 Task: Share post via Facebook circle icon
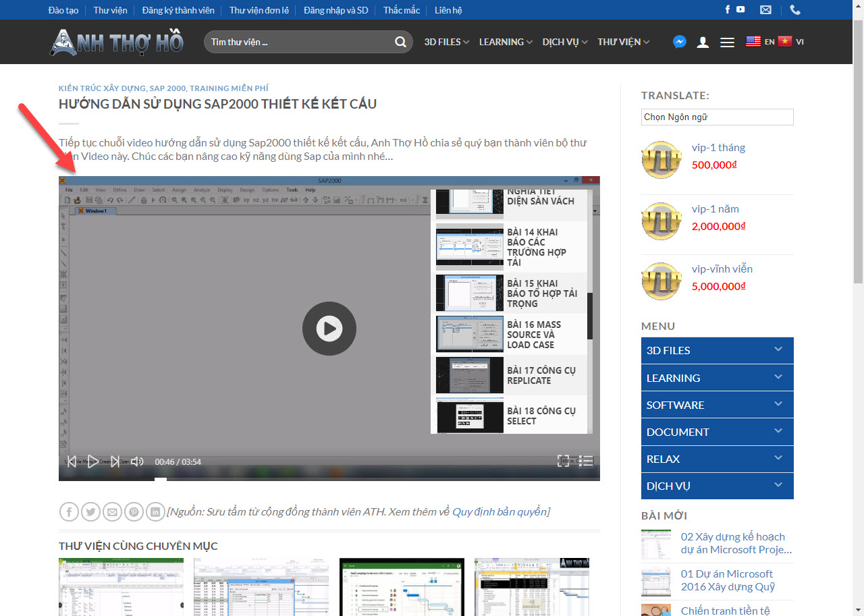tap(69, 512)
